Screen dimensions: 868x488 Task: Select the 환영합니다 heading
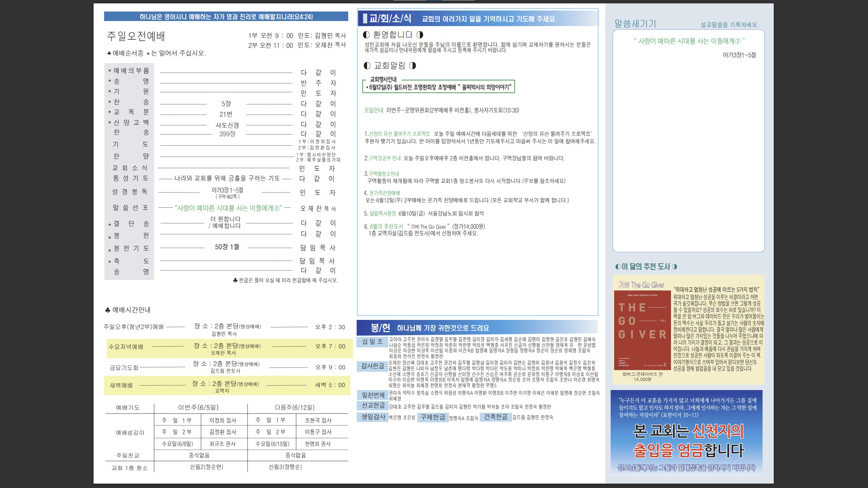click(x=393, y=35)
